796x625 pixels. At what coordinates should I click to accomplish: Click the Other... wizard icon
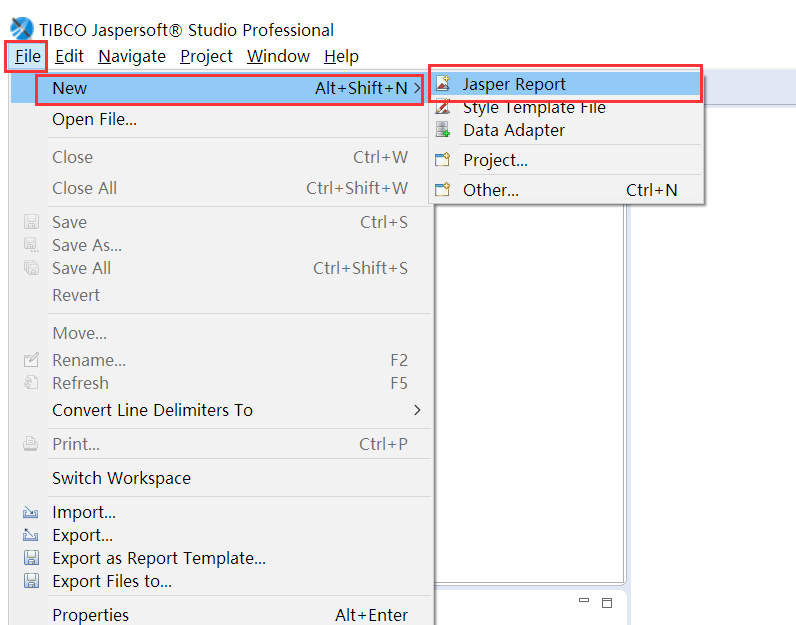443,189
